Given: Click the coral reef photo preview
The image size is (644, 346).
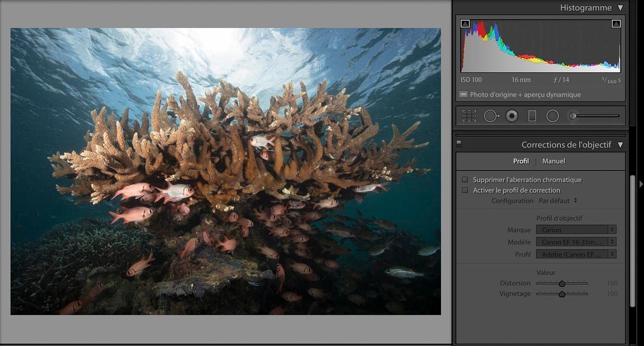Looking at the screenshot, I should coord(225,171).
